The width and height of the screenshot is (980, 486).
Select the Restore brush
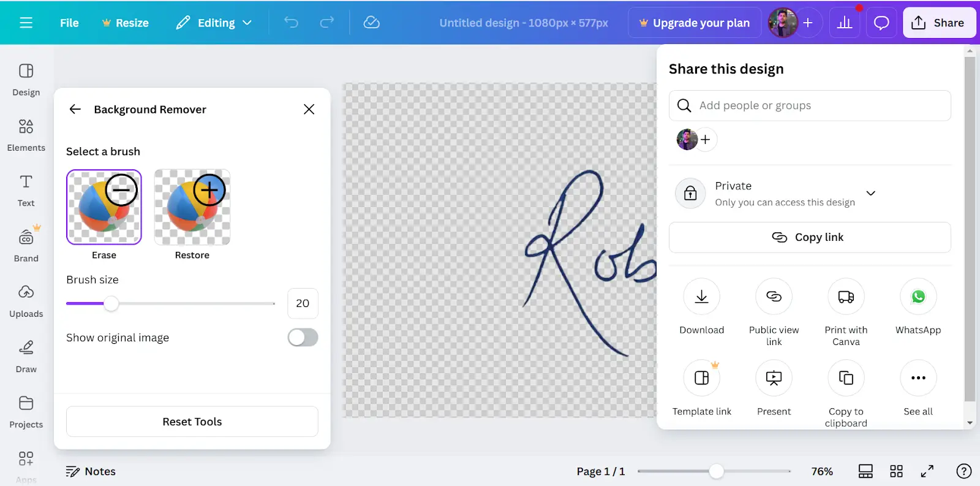pos(192,207)
